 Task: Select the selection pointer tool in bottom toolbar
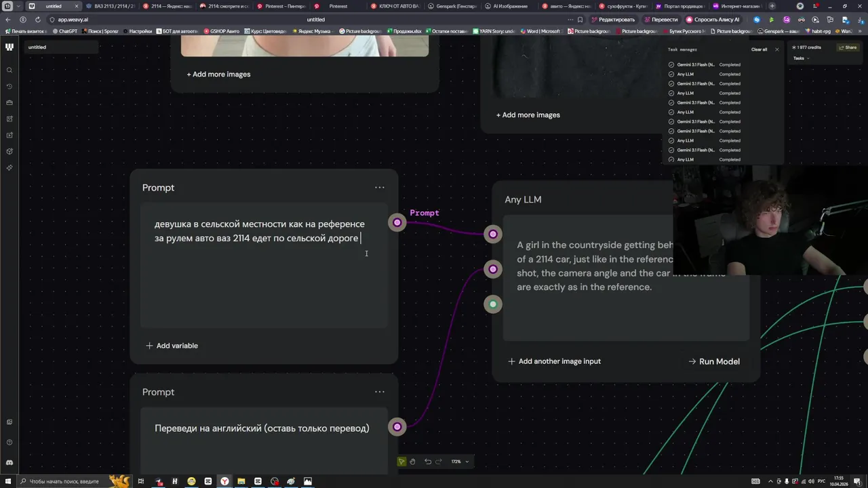[x=401, y=462]
